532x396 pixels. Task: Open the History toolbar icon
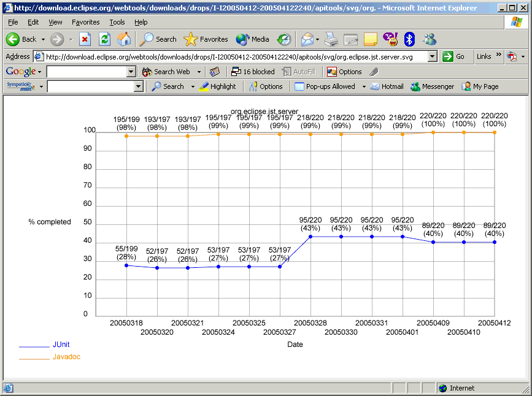point(283,39)
